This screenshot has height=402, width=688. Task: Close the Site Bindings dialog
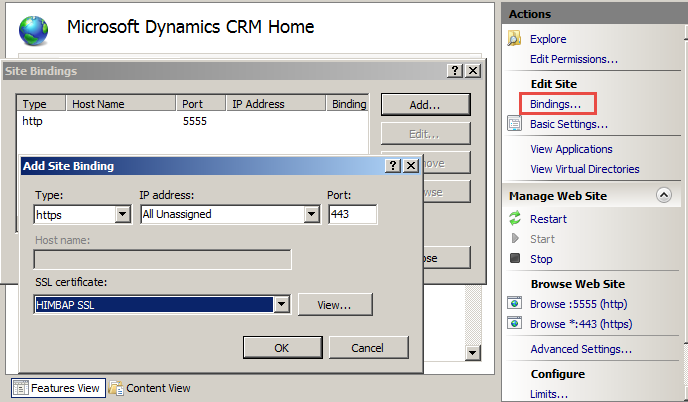[x=473, y=71]
